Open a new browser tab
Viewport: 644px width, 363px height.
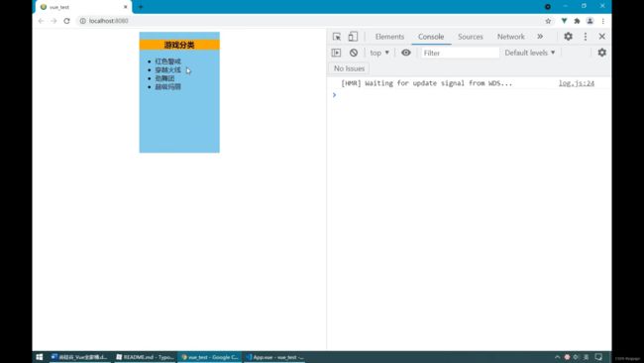[141, 7]
